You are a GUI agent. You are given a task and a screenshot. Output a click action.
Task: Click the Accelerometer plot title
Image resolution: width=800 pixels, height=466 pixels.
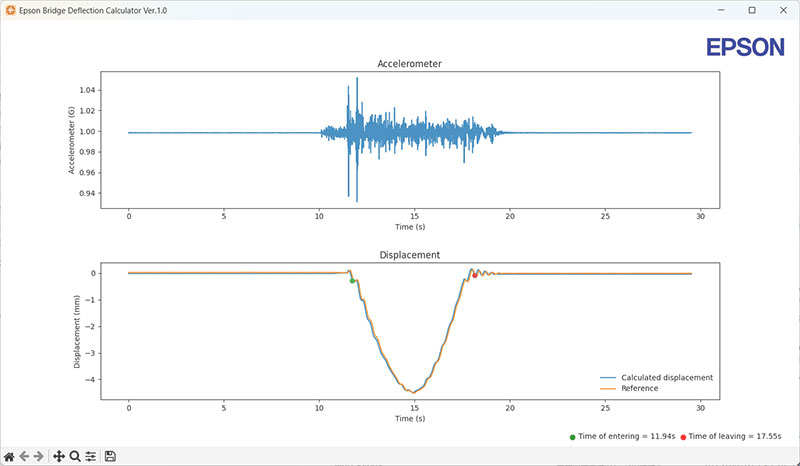click(409, 64)
